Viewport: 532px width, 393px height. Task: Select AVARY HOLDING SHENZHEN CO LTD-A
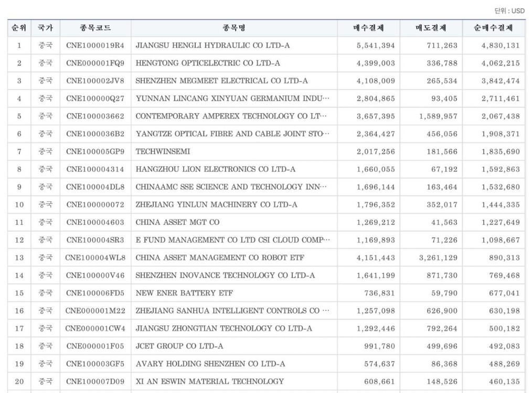[210, 364]
